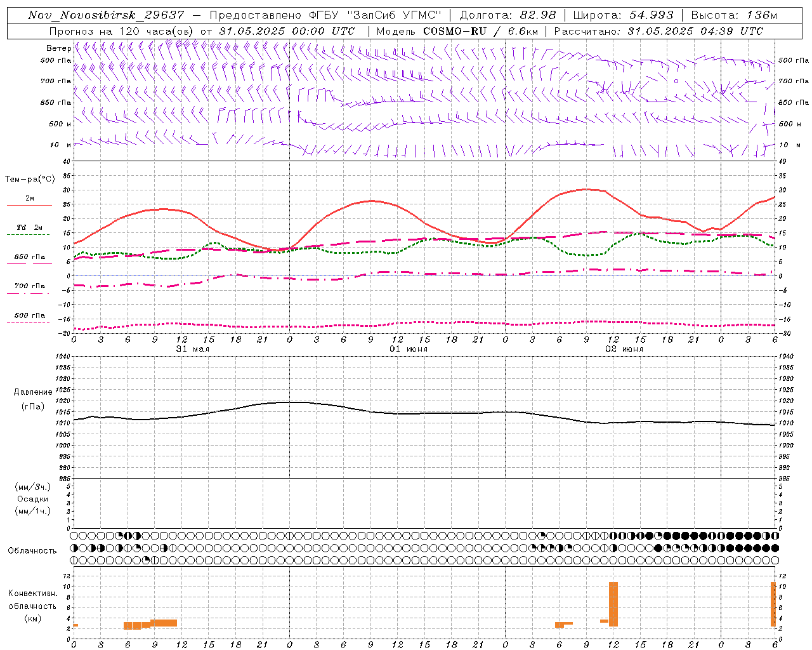The height and width of the screenshot is (650, 812).
Task: Click the 700 гПа temperature legend dash-dot line
Action: pos(28,293)
